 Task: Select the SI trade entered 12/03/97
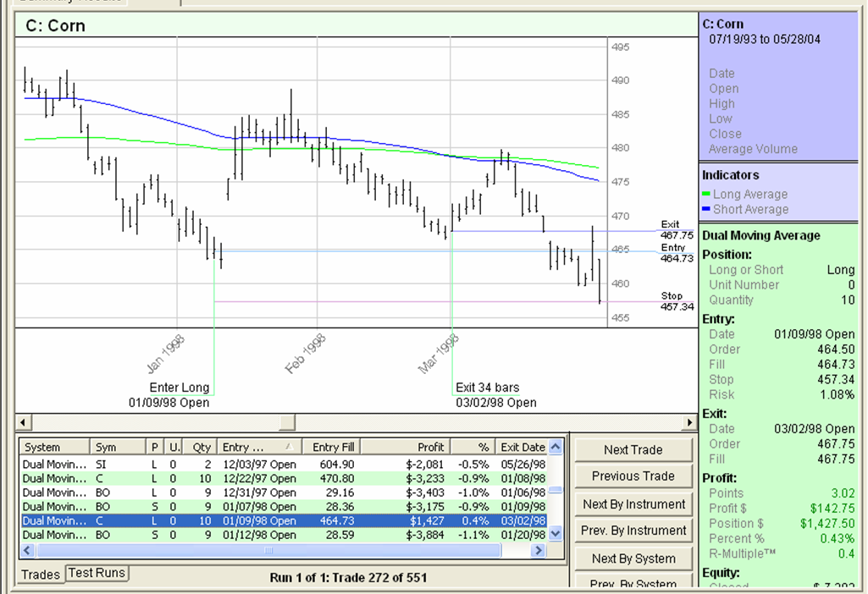pyautogui.click(x=254, y=464)
